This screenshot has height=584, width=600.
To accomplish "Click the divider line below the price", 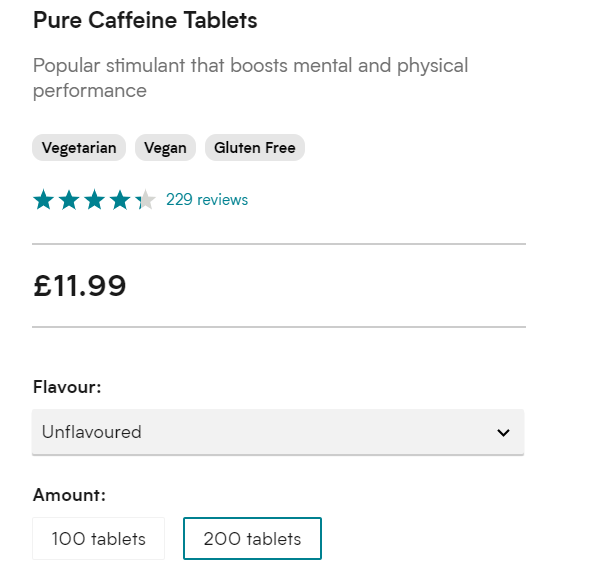I will [x=278, y=327].
